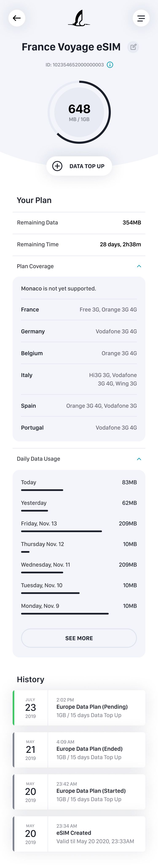Click Friday Nov. 13's usage bar
The height and width of the screenshot is (868, 158).
coord(62,532)
